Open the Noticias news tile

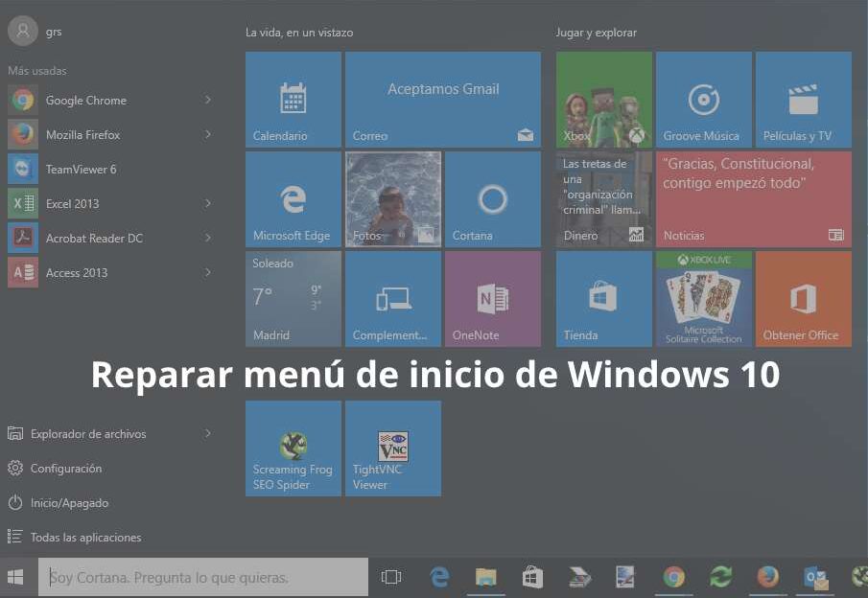(754, 199)
